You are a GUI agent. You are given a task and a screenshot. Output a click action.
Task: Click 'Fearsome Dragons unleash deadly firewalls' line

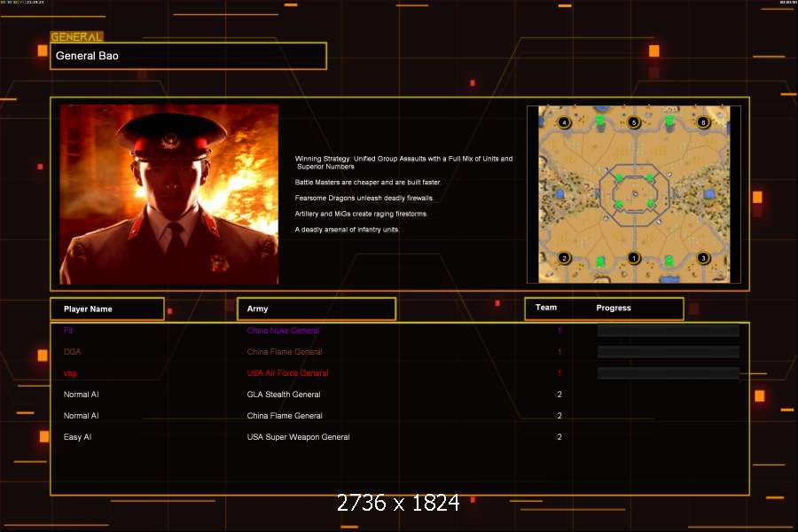364,198
